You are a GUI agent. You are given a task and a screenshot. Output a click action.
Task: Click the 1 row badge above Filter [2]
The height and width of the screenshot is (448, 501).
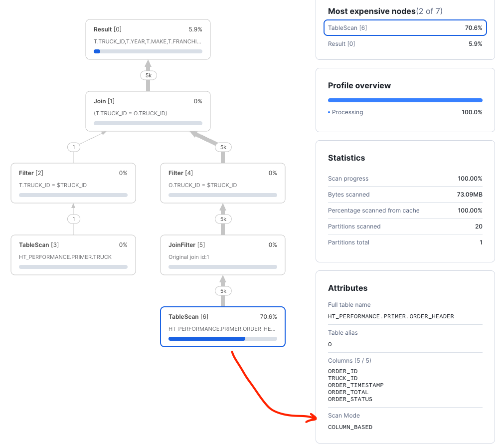point(74,147)
